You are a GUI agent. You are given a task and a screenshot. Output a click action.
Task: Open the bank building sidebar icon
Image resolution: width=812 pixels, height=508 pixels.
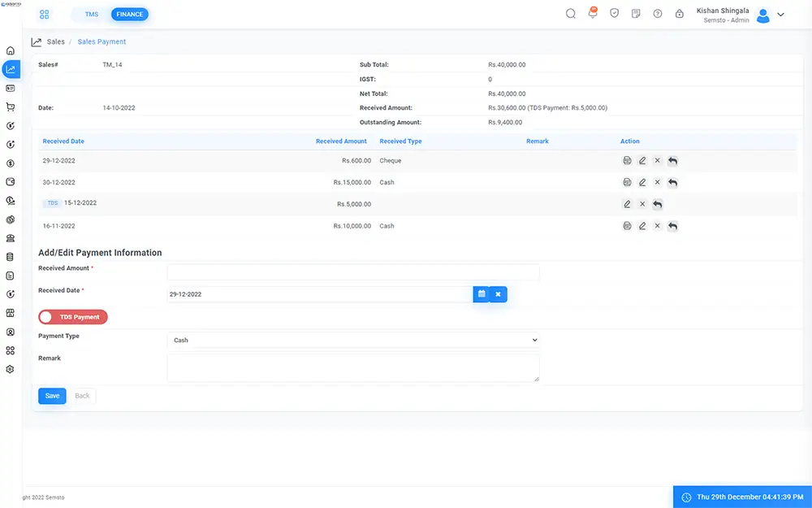point(11,238)
